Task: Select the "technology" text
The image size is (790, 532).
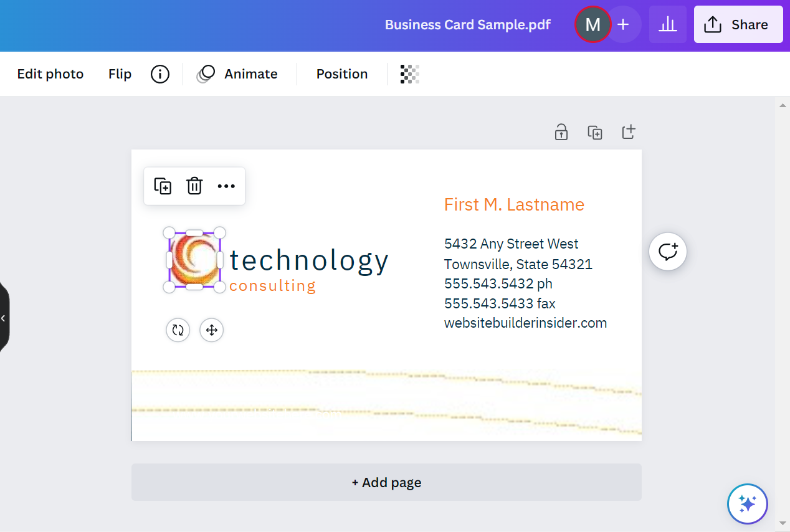Action: coord(309,260)
